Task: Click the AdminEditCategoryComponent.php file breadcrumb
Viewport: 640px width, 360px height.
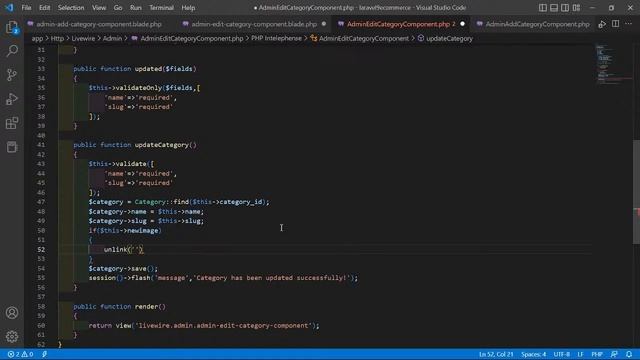Action: (x=187, y=38)
